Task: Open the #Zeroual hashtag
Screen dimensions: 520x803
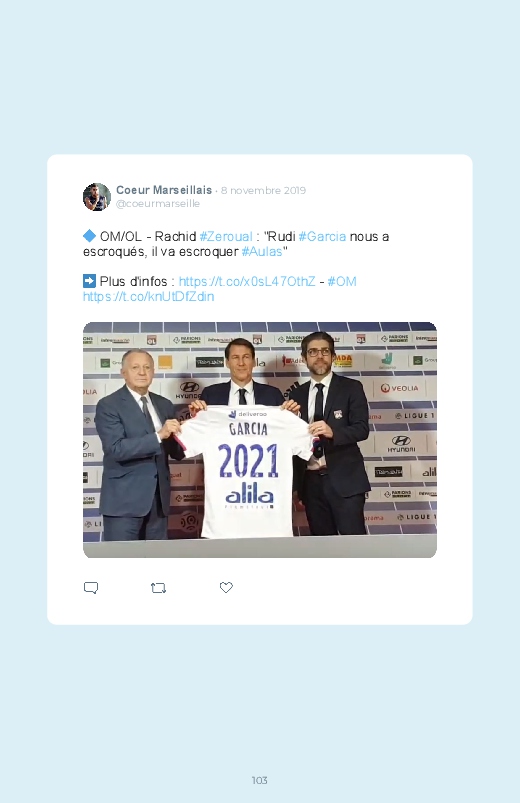Action: pyautogui.click(x=226, y=237)
